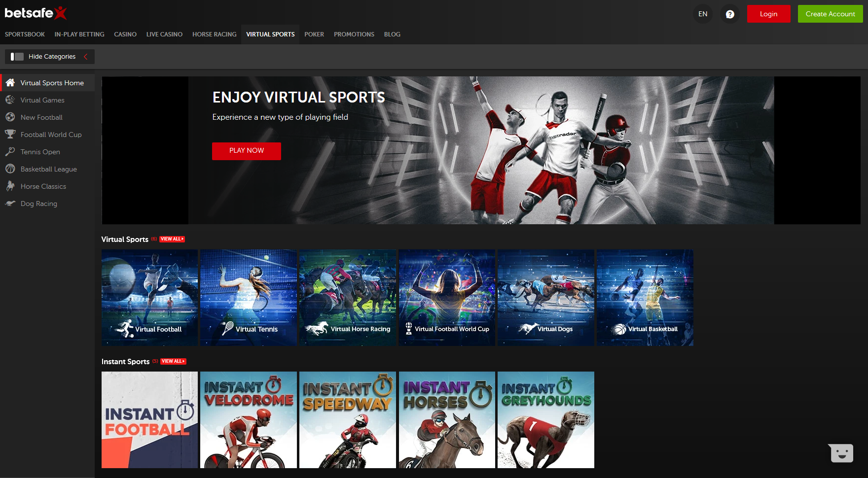Open the EN language selector
The height and width of the screenshot is (478, 868).
(x=703, y=14)
